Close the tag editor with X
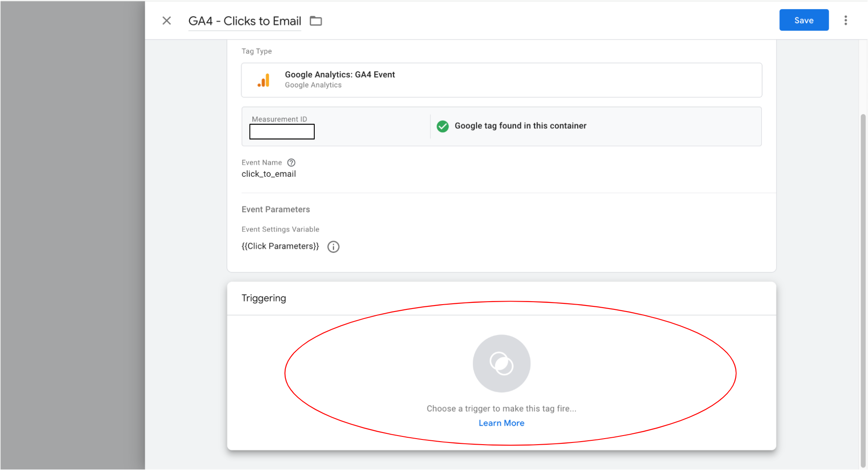 click(166, 21)
